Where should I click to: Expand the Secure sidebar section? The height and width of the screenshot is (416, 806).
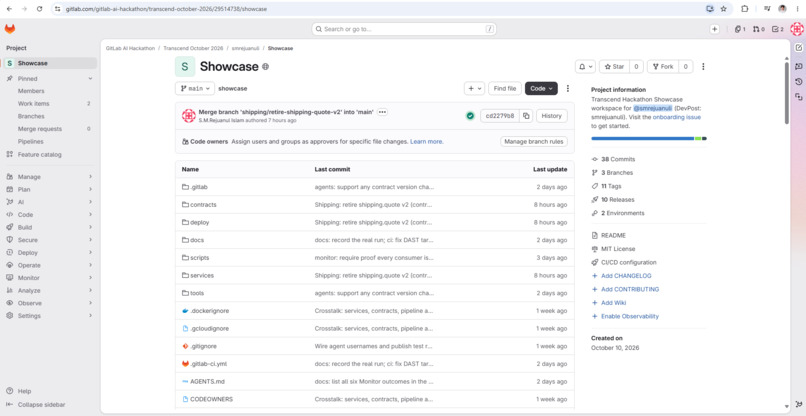pos(90,240)
